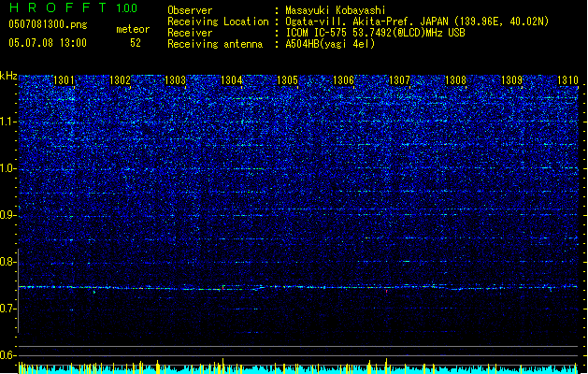Click observer name Masayuki Kobayashi
Image resolution: width=588 pixels, height=374 pixels.
(336, 10)
